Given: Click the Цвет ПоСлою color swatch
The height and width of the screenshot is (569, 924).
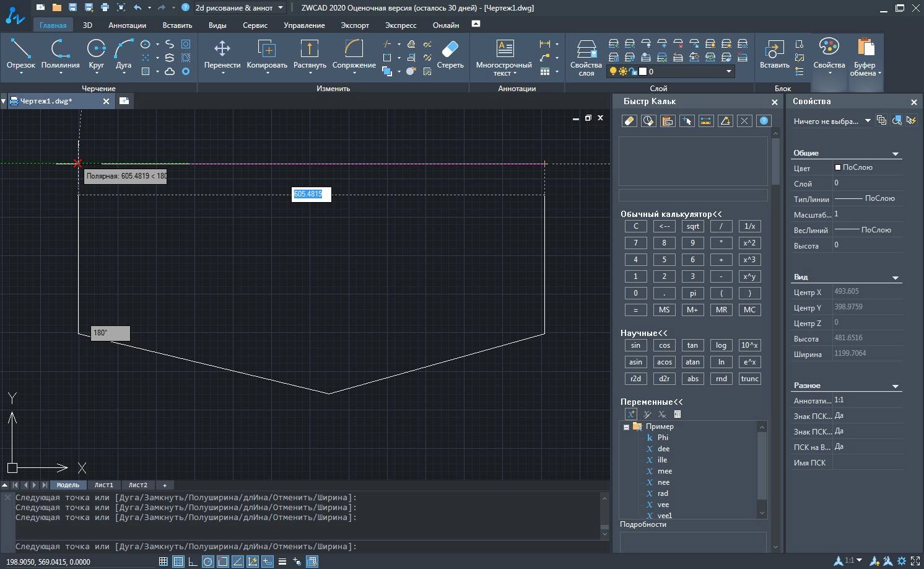Looking at the screenshot, I should (838, 167).
